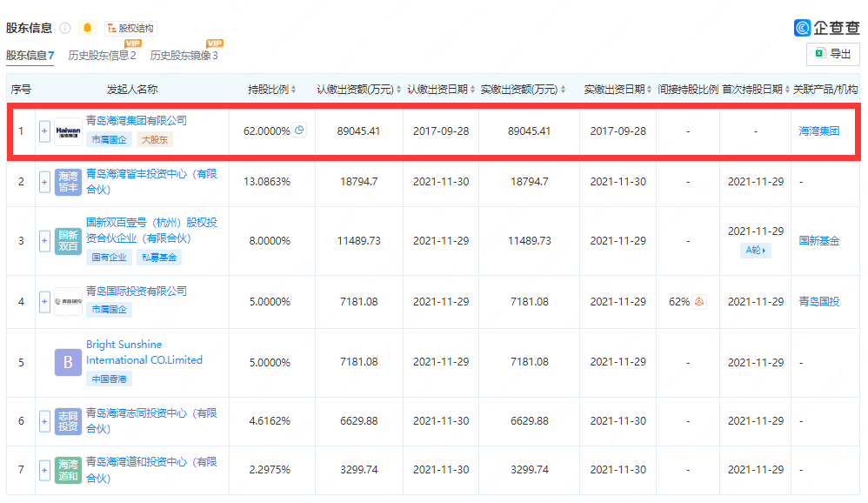
Task: Click the purple B avatar for Bright Sunshine
Action: [68, 361]
